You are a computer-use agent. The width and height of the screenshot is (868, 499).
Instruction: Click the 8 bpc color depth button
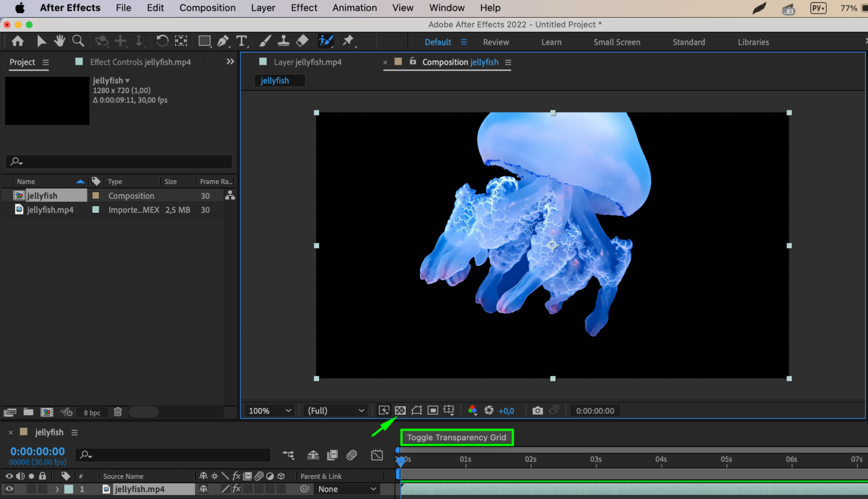click(x=92, y=413)
